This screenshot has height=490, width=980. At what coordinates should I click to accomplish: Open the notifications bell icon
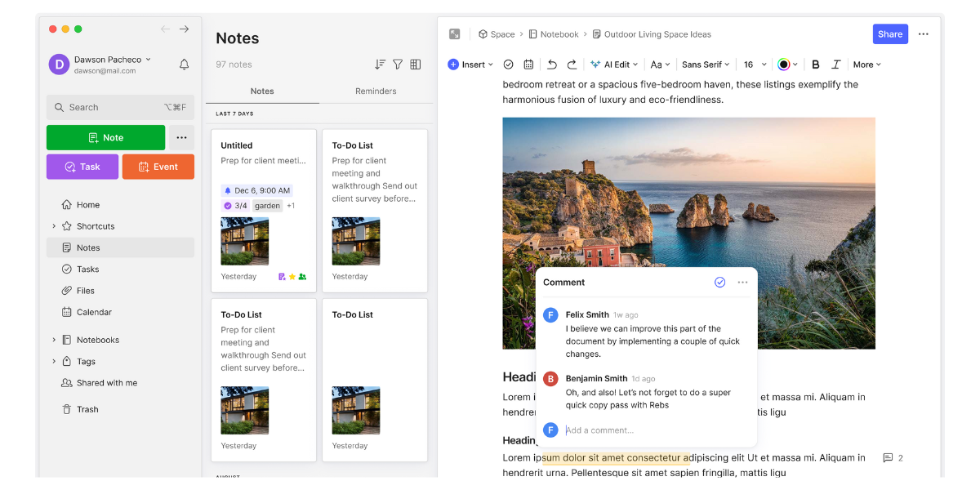184,64
